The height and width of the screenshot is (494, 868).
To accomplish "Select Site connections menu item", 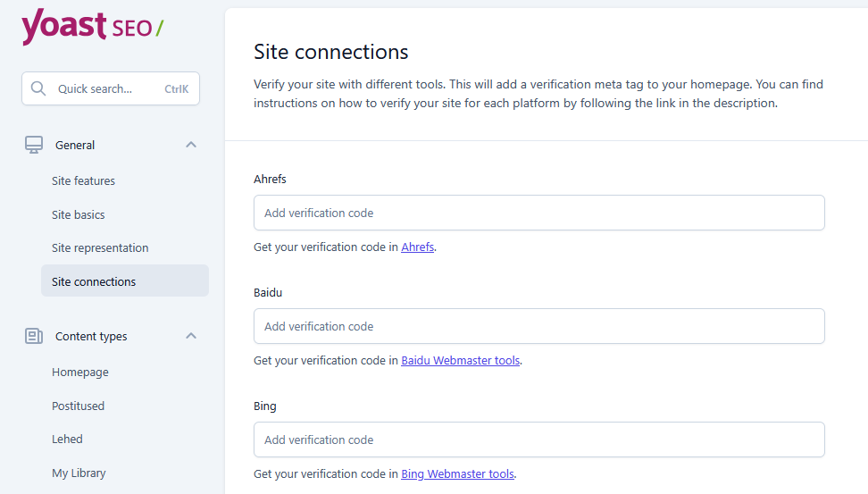I will point(94,281).
